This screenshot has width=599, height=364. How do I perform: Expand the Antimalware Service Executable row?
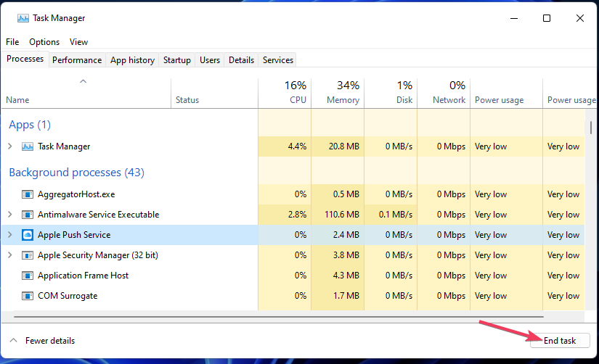(10, 215)
